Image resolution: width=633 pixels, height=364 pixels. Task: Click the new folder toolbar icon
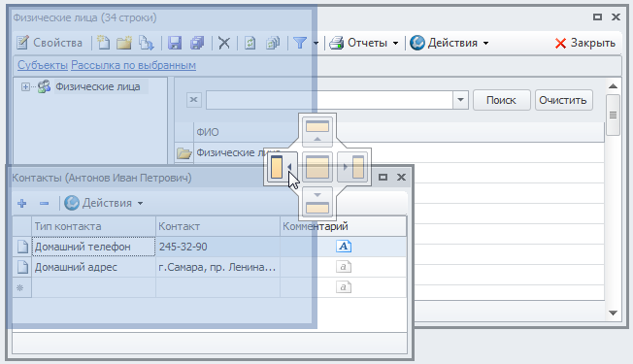pos(124,43)
